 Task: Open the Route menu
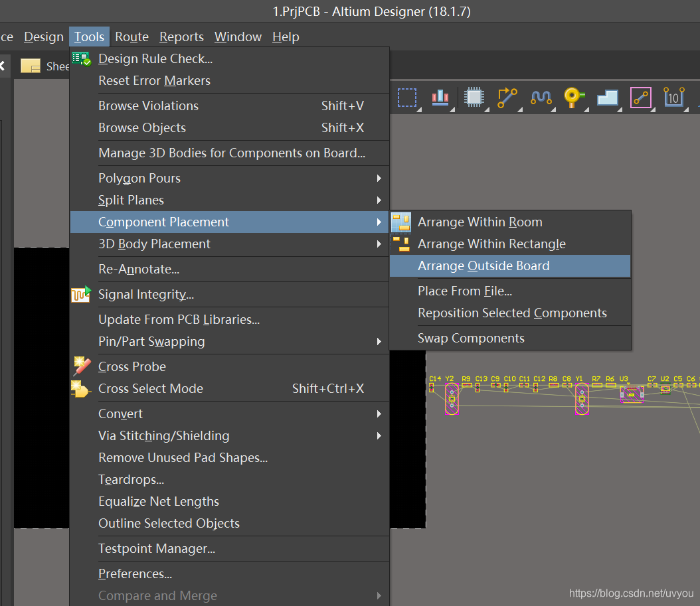coord(131,37)
